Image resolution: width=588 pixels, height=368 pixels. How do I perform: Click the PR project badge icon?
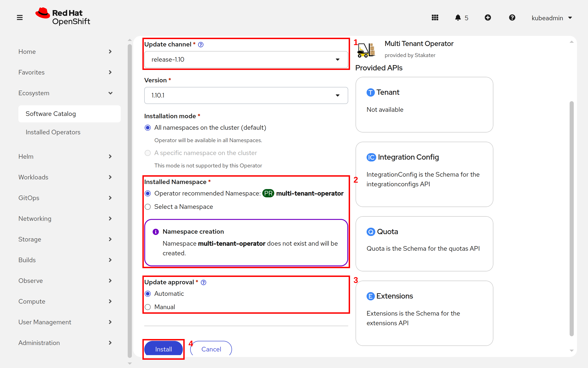pos(268,193)
